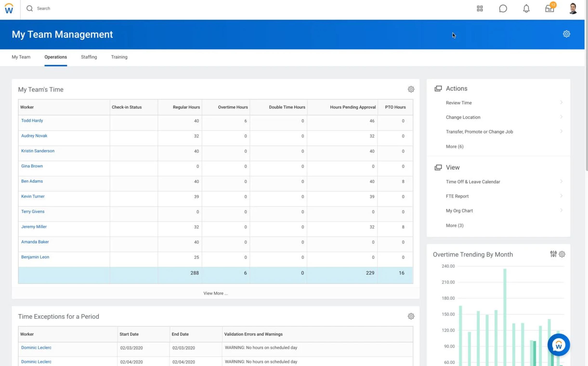Switch to the Training tab
Viewport: 588px width, 366px height.
point(119,57)
